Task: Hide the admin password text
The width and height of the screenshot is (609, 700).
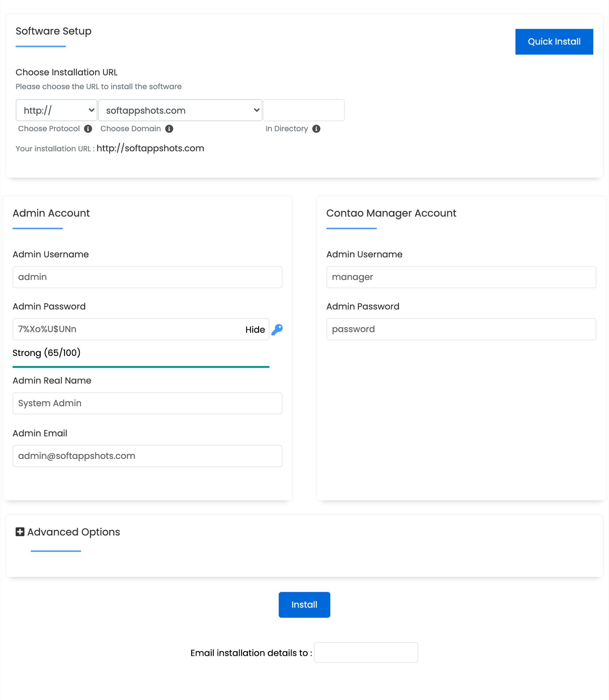Action: point(255,329)
